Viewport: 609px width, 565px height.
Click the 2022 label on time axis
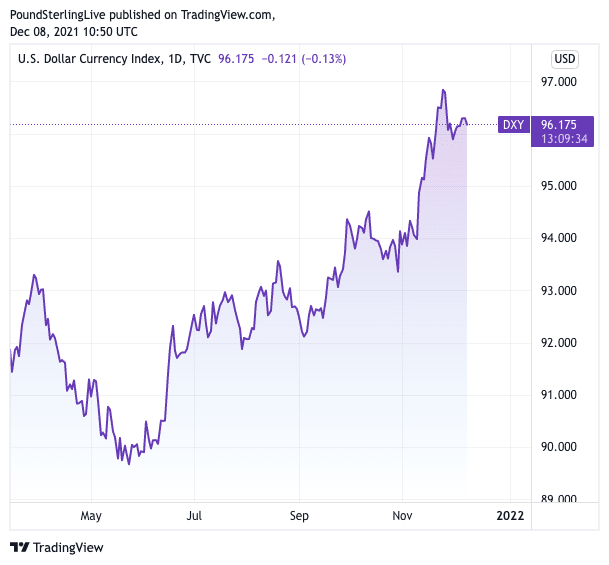coord(509,516)
